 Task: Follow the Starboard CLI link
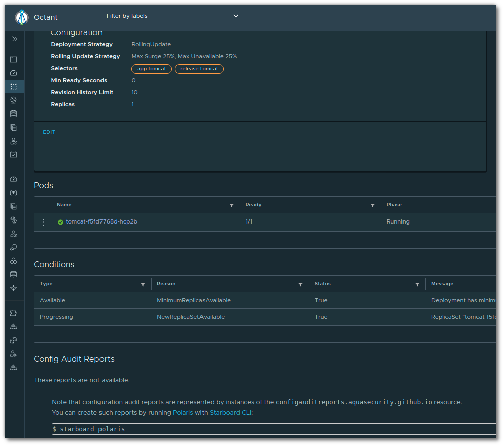pyautogui.click(x=231, y=413)
